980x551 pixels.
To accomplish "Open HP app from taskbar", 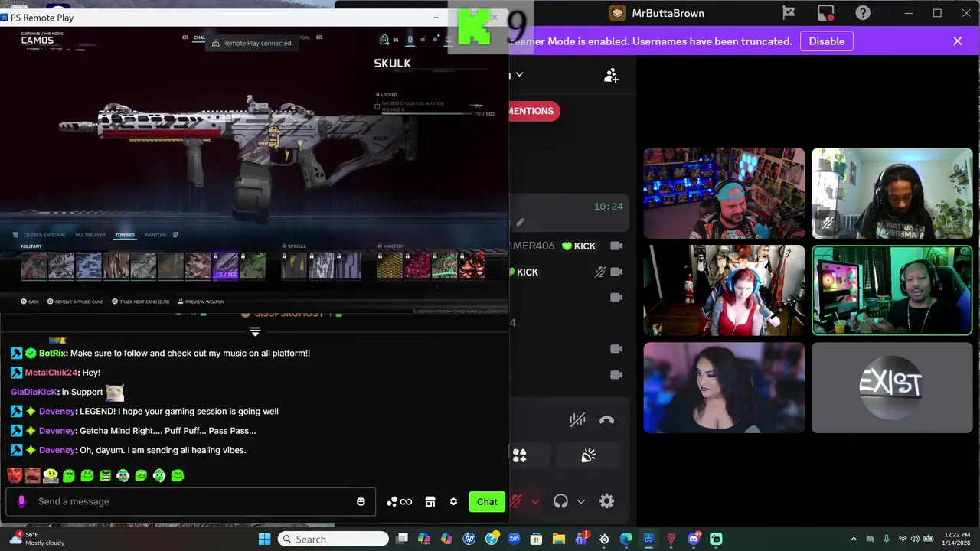I will [x=469, y=539].
